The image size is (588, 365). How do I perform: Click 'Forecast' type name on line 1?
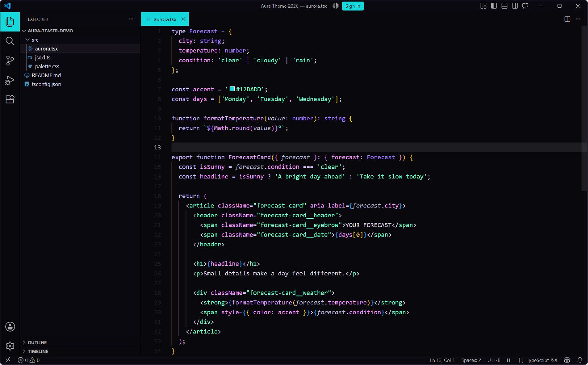[x=203, y=31]
